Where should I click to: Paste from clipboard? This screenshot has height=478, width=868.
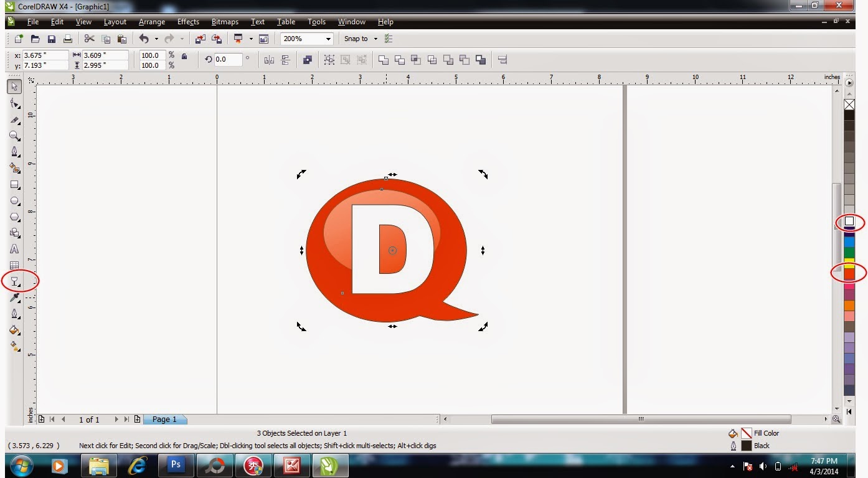click(121, 39)
